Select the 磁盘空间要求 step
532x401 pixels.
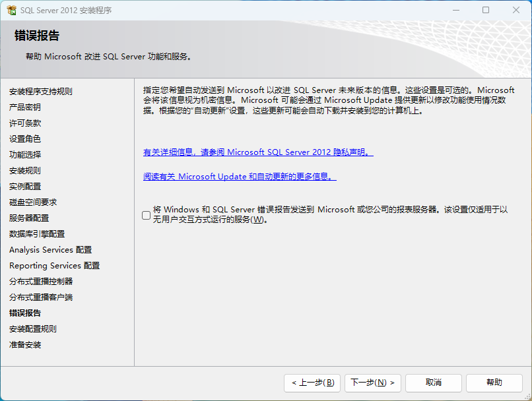33,202
